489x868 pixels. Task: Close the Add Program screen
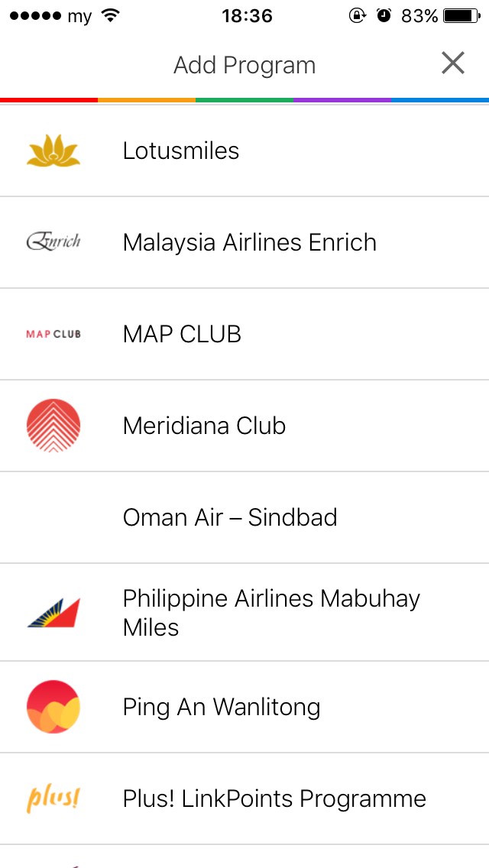coord(453,63)
